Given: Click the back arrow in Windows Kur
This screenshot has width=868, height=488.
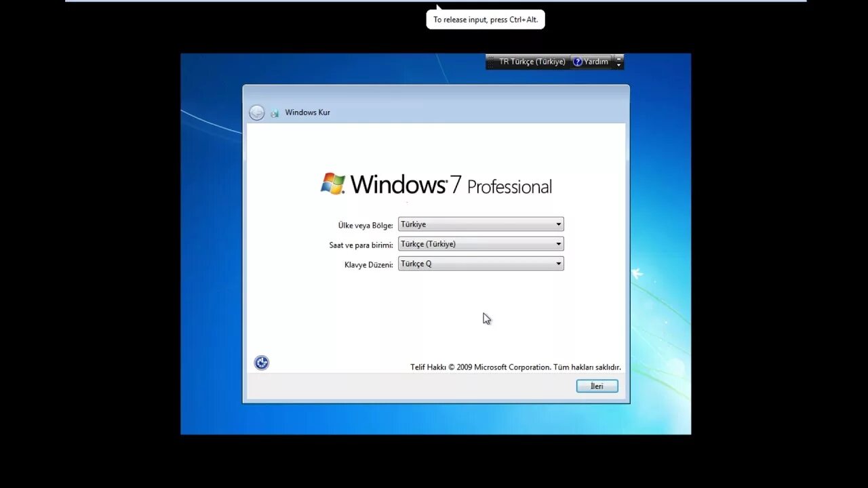Looking at the screenshot, I should point(256,113).
